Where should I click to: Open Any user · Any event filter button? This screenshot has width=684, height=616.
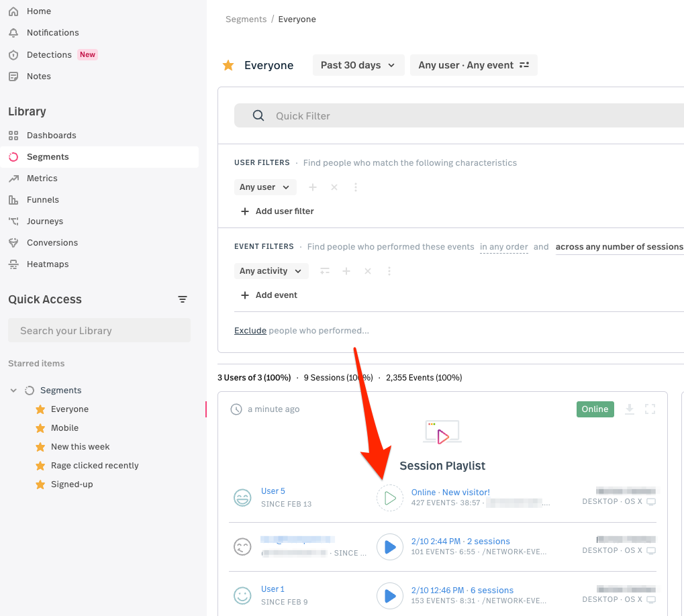(x=473, y=65)
